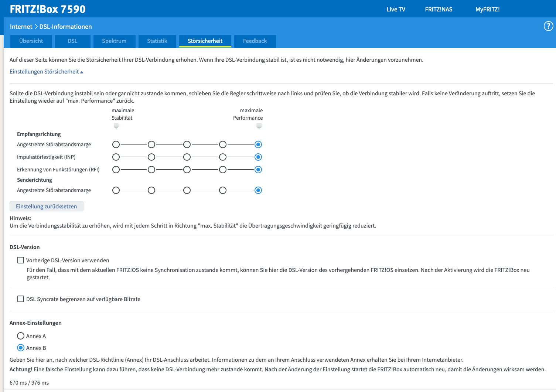The width and height of the screenshot is (556, 392).
Task: Select fourth step for Impulsstörfestigkeit (INP)
Action: click(223, 157)
